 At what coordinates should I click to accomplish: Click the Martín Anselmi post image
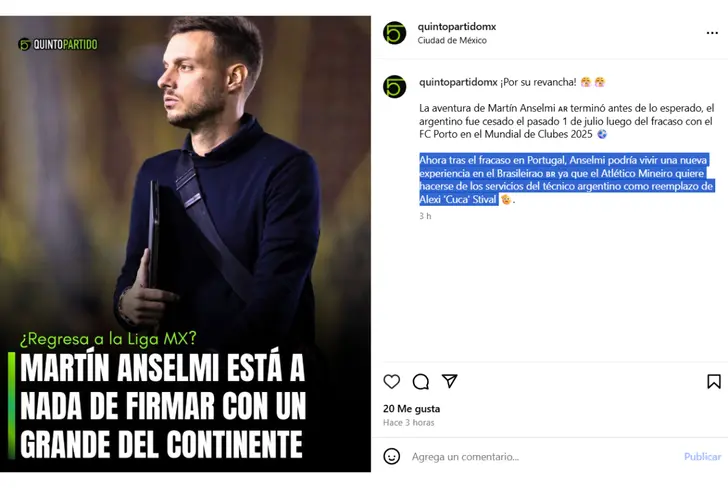pos(185,244)
